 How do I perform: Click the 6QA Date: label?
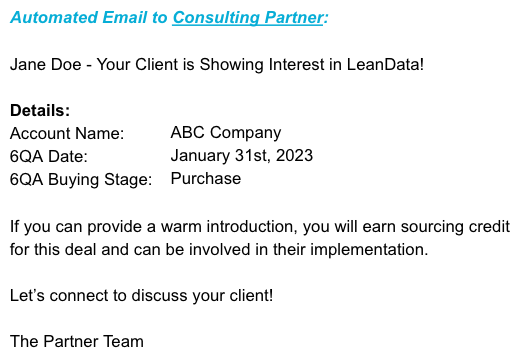click(x=49, y=156)
